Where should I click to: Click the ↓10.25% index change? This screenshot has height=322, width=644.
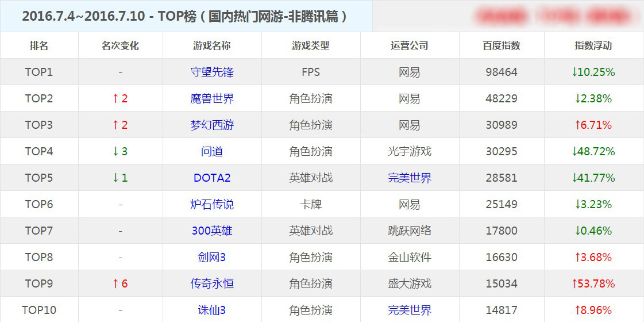click(x=593, y=72)
